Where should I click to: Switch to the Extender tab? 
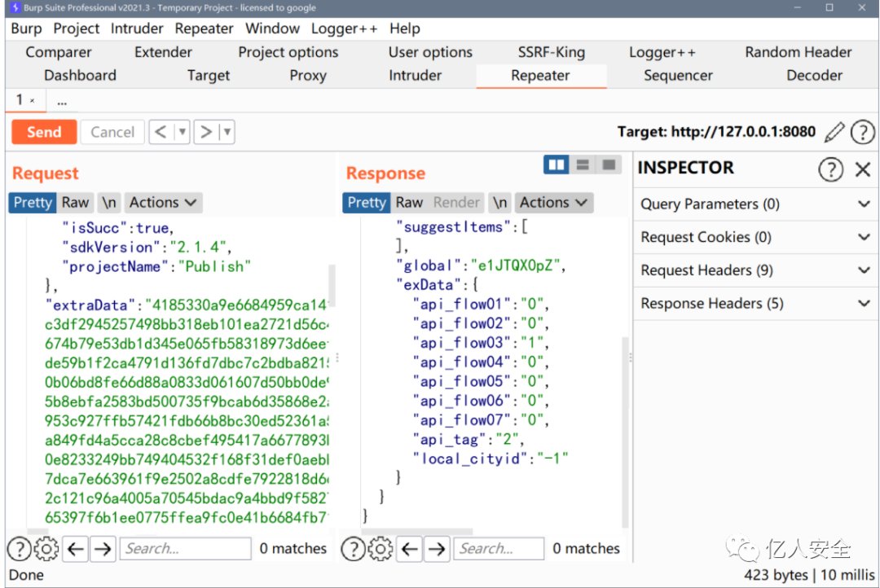163,52
